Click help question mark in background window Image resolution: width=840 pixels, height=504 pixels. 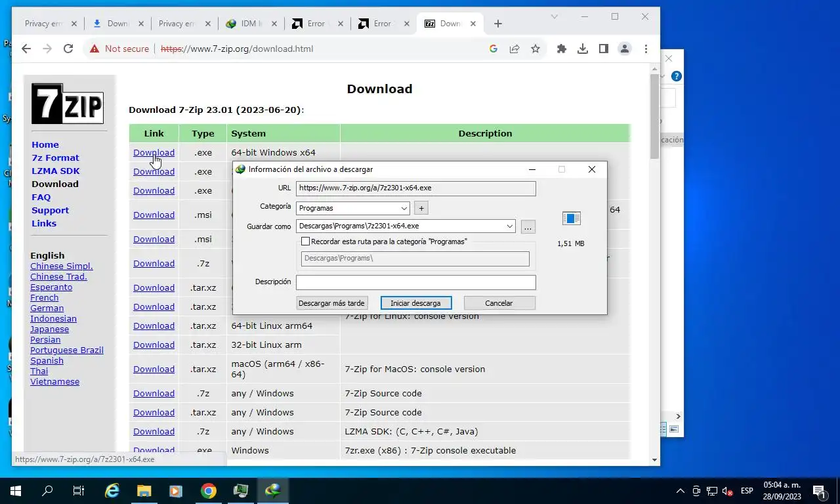[x=677, y=76]
